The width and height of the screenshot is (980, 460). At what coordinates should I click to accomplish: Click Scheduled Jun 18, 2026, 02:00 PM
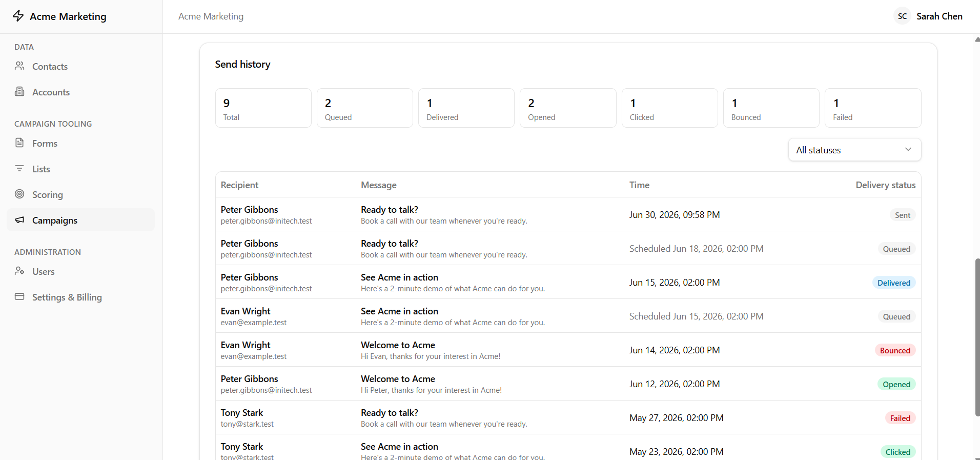click(696, 249)
